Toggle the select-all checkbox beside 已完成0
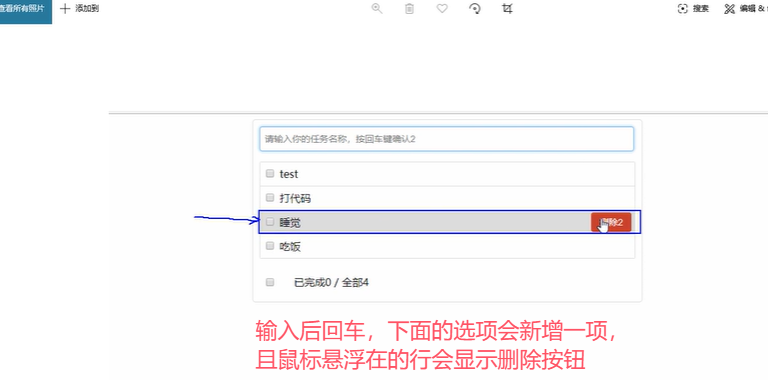Viewport: 768px width, 380px height. [x=270, y=282]
